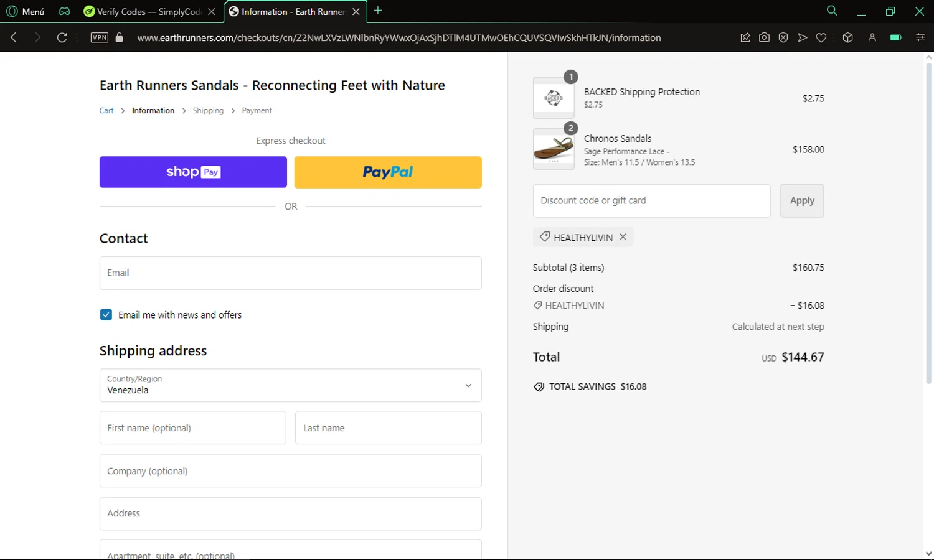Image resolution: width=934 pixels, height=560 pixels.
Task: Click the order discount tag icon under Order discount
Action: click(x=537, y=306)
